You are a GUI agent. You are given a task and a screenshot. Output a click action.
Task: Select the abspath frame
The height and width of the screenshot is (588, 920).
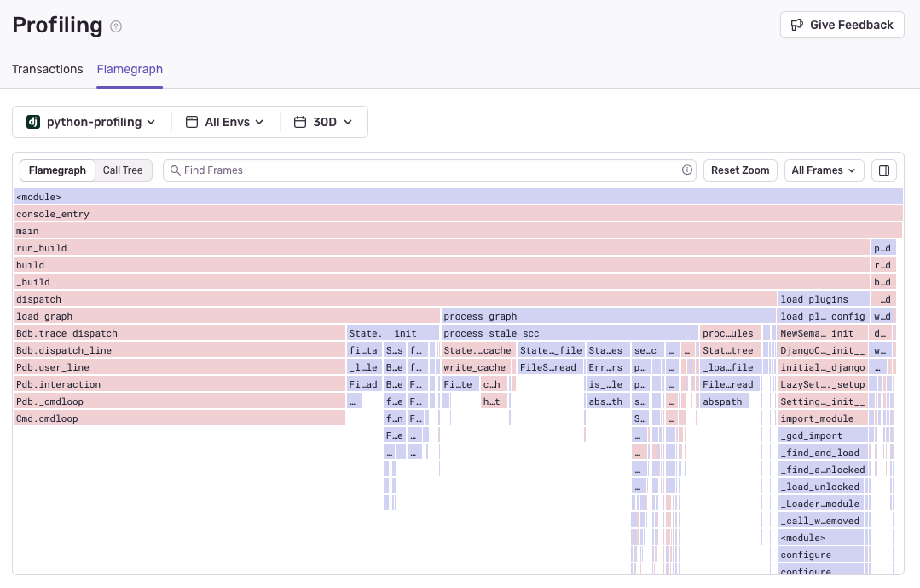(724, 401)
